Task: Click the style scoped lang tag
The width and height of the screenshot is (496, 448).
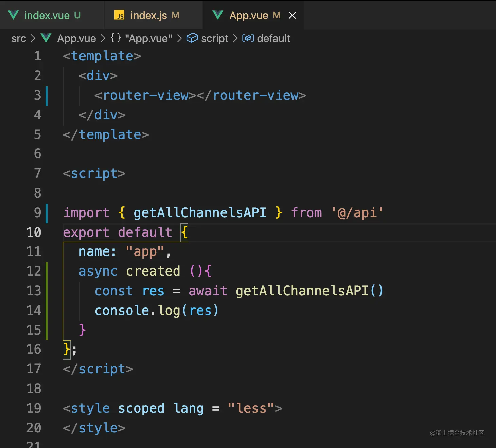Action: point(173,408)
